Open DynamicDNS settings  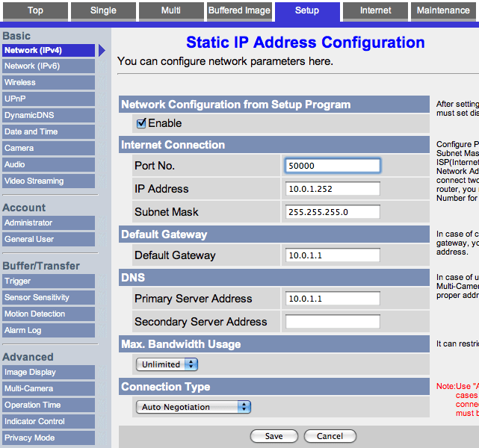coord(49,115)
